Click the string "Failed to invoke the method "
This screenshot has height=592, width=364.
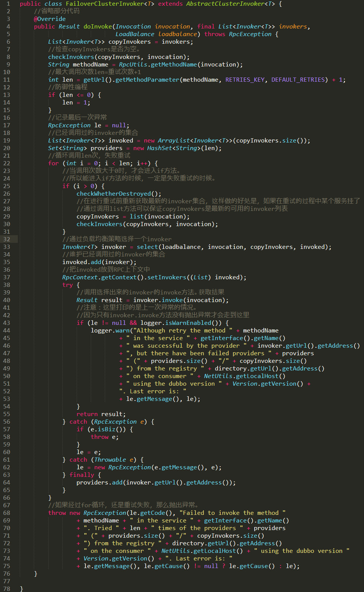coord(232,513)
